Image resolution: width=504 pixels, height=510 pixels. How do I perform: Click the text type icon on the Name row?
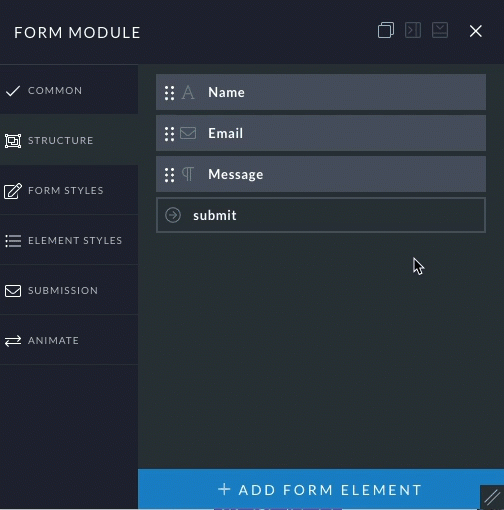188,92
